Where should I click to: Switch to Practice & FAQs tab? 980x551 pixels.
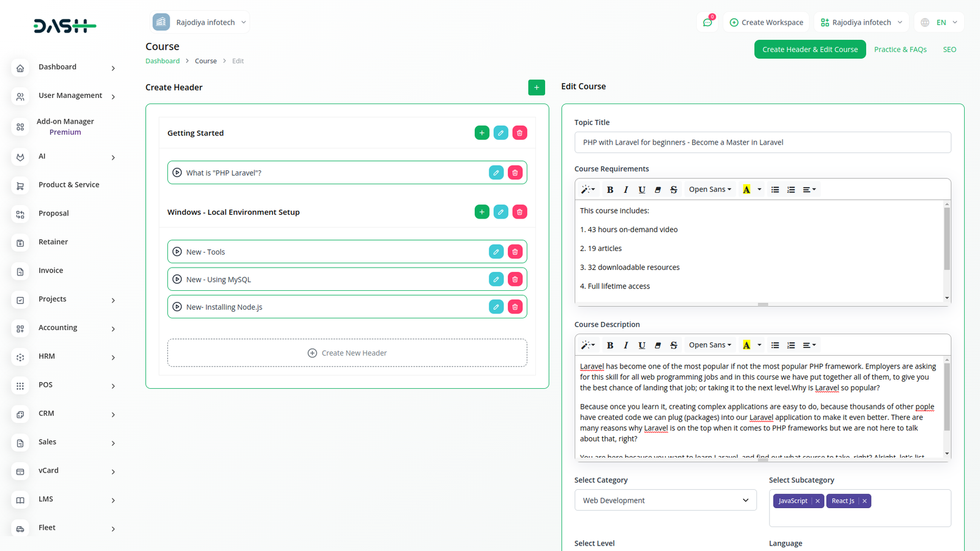pyautogui.click(x=900, y=50)
